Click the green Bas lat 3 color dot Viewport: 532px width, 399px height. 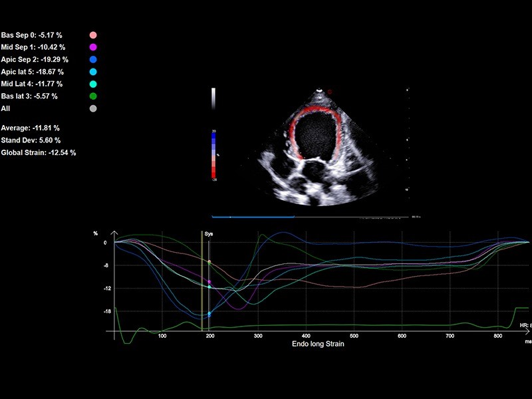[93, 96]
